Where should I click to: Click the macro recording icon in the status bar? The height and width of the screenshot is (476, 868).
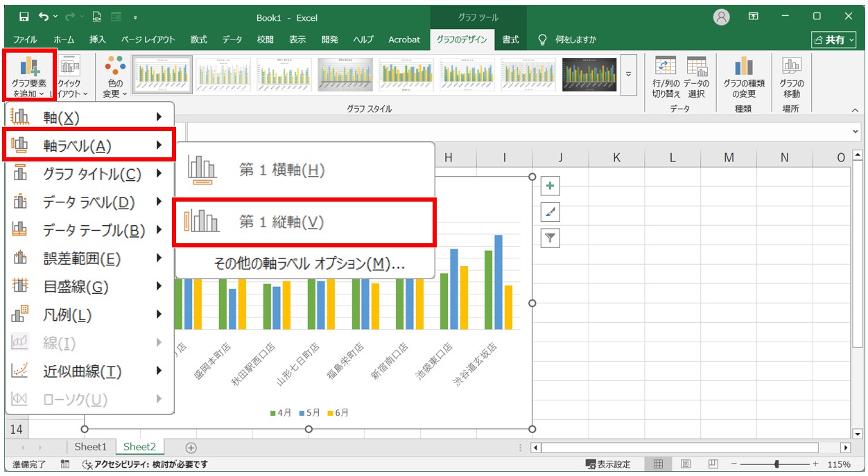click(x=64, y=464)
